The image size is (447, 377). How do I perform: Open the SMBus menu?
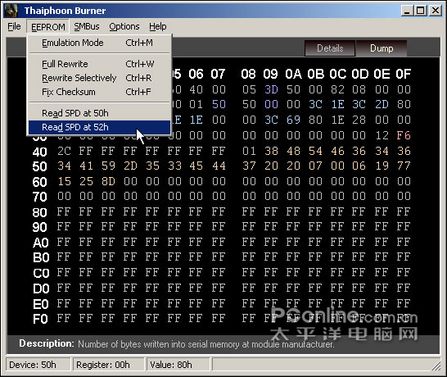coord(87,27)
